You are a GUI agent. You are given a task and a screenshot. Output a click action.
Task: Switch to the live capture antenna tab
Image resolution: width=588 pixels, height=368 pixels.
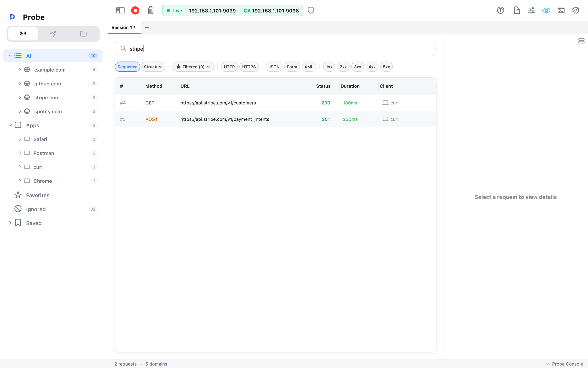23,34
